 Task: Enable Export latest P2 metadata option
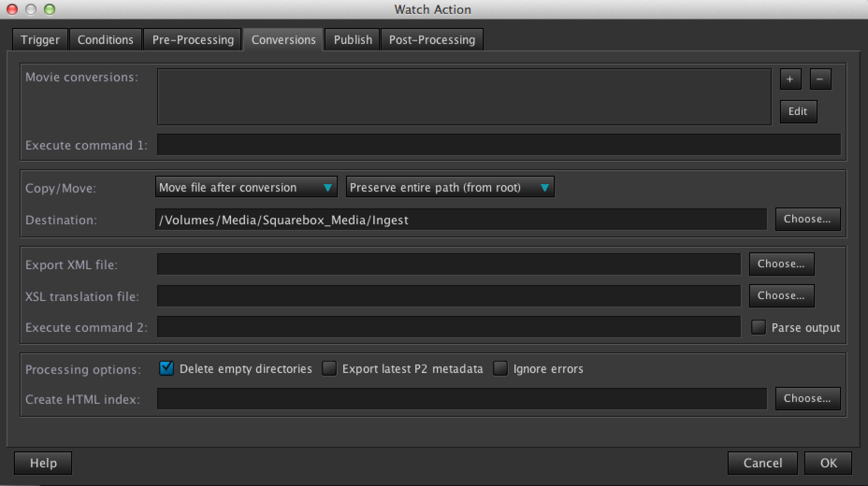point(329,368)
